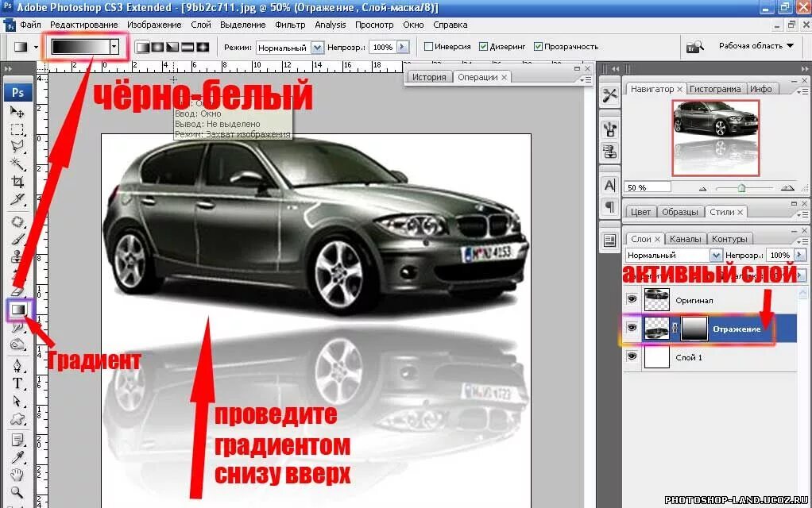Open the options bar opacity slider arrow
This screenshot has height=508, width=812.
coord(402,47)
